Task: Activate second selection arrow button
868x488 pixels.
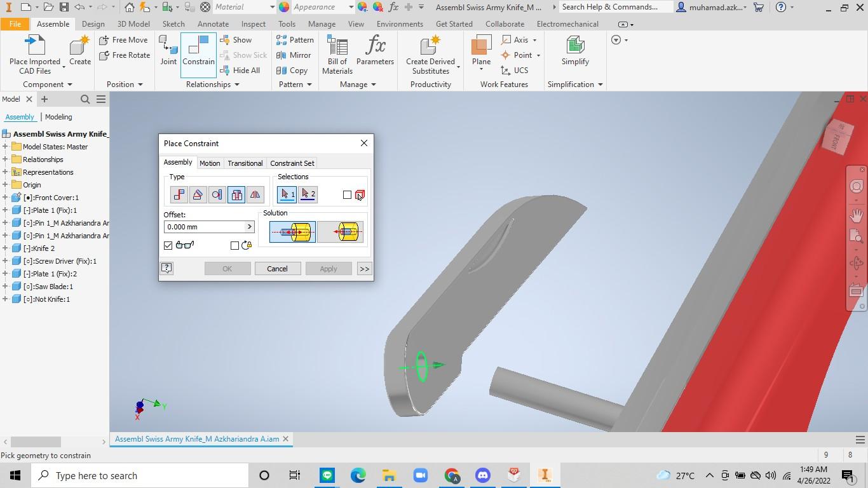Action: tap(308, 194)
